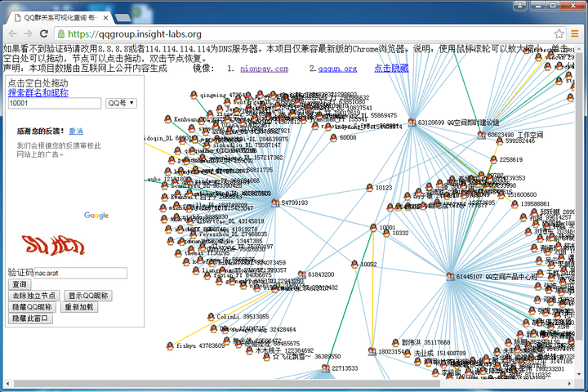Reload the page with refresh icon
This screenshot has height=392, width=588.
(44, 33)
